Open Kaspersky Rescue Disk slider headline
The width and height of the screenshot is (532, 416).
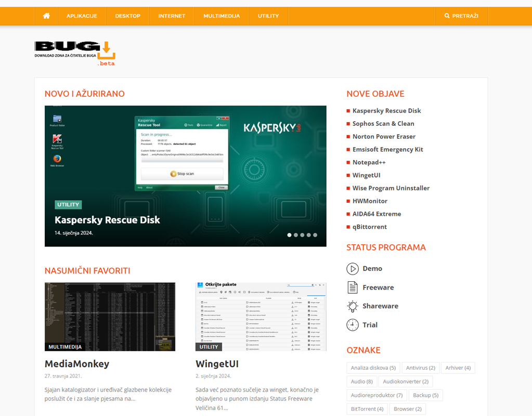(x=107, y=220)
